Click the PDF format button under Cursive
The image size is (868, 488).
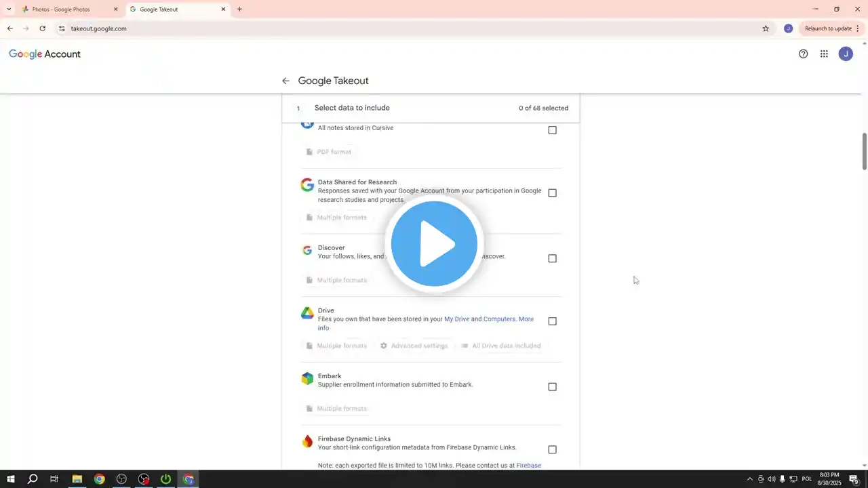(x=329, y=152)
